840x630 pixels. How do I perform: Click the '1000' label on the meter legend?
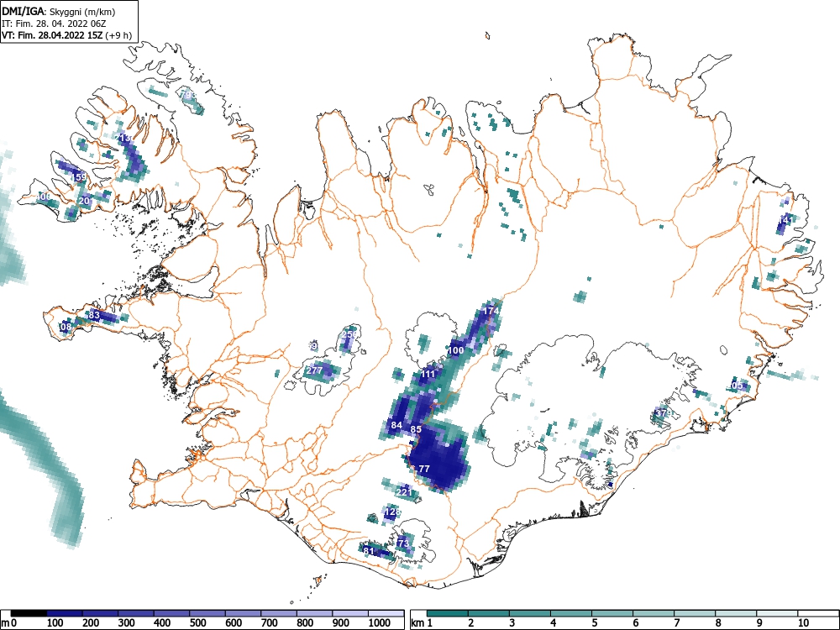380,623
